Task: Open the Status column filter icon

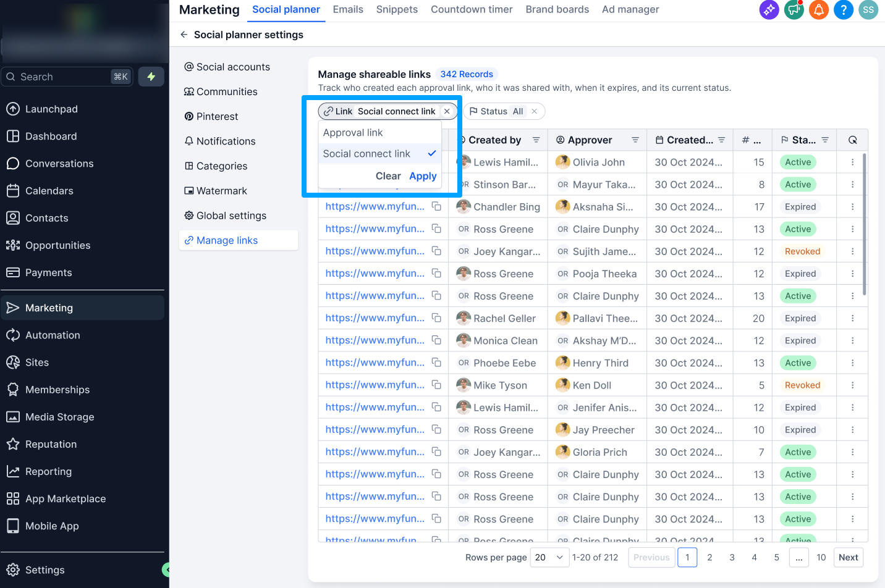Action: click(825, 140)
